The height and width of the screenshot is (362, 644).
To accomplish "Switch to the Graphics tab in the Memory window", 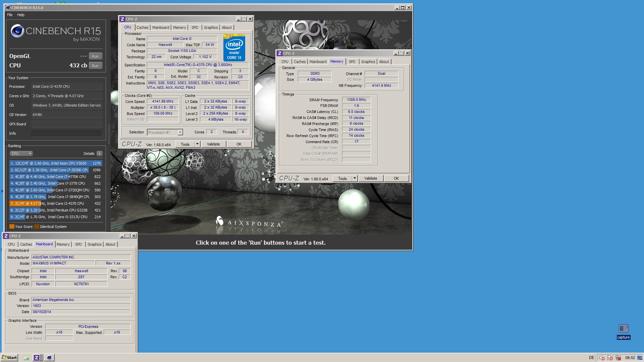I will 368,62.
